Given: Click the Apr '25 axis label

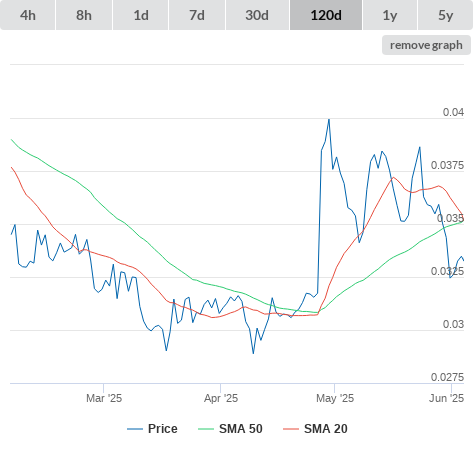Looking at the screenshot, I should point(221,398).
